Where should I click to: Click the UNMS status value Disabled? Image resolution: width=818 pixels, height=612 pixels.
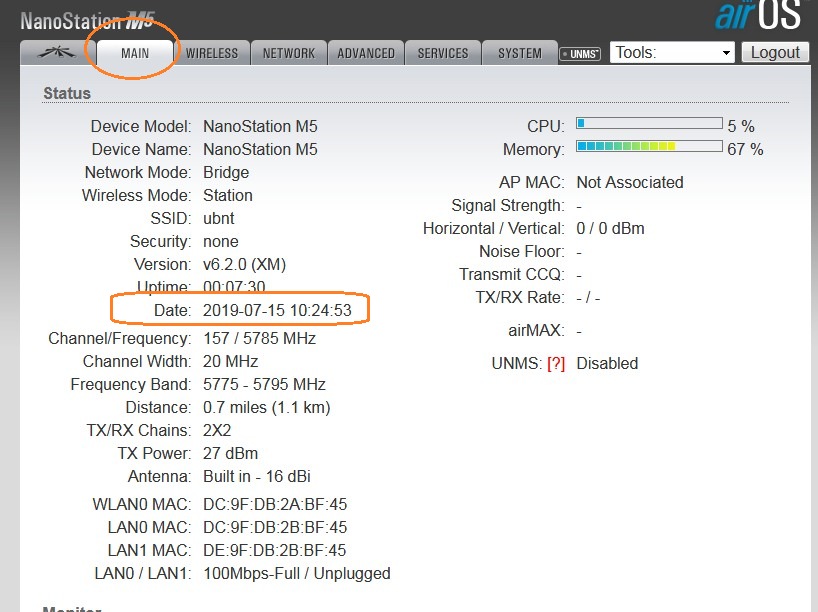607,364
